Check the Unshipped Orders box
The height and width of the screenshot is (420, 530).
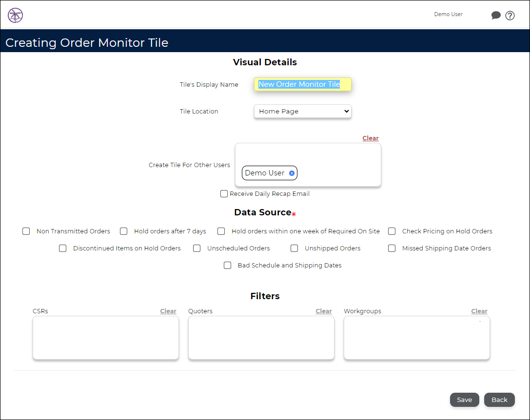294,248
